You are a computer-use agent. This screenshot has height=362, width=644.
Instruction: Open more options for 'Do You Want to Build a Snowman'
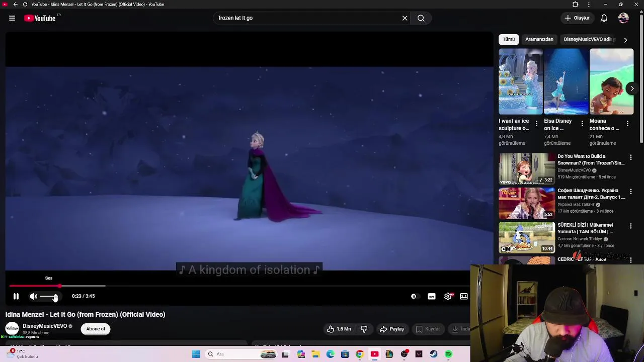click(631, 157)
